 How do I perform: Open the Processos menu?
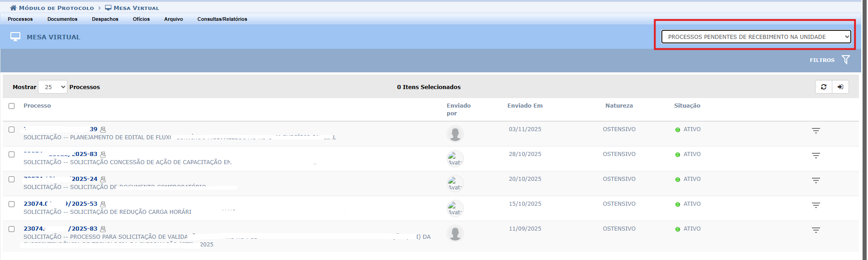click(x=20, y=19)
